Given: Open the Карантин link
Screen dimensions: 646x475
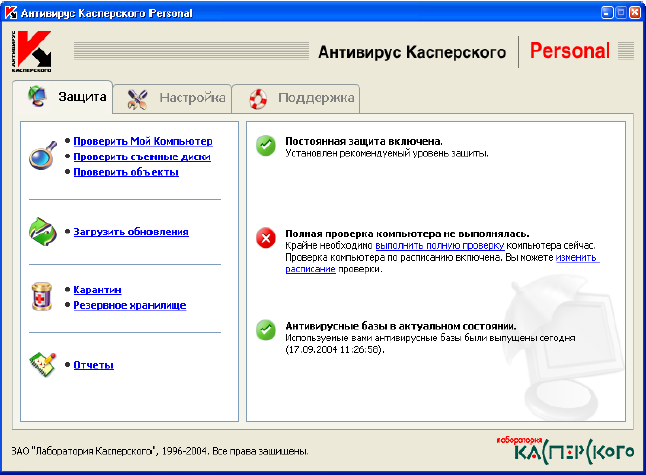Looking at the screenshot, I should (x=97, y=290).
